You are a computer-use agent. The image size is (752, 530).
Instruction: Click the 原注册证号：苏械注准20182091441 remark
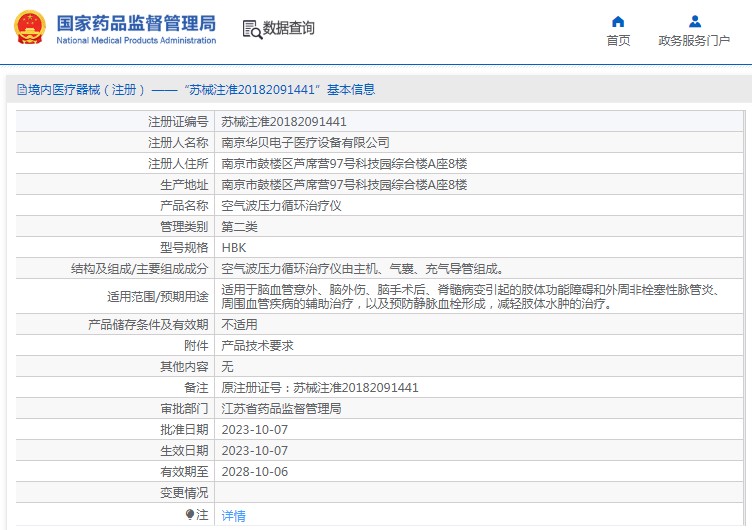click(x=320, y=388)
